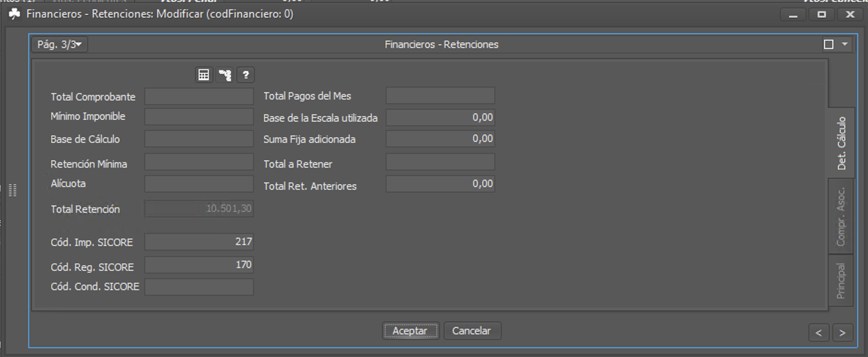Click the tree structure toolbar icon
This screenshot has height=357, width=868.
(x=225, y=75)
